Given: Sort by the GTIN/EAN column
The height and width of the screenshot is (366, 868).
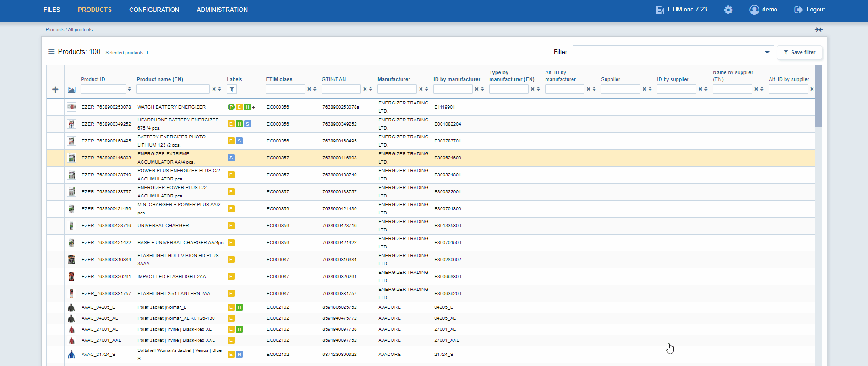Looking at the screenshot, I should coord(371,89).
